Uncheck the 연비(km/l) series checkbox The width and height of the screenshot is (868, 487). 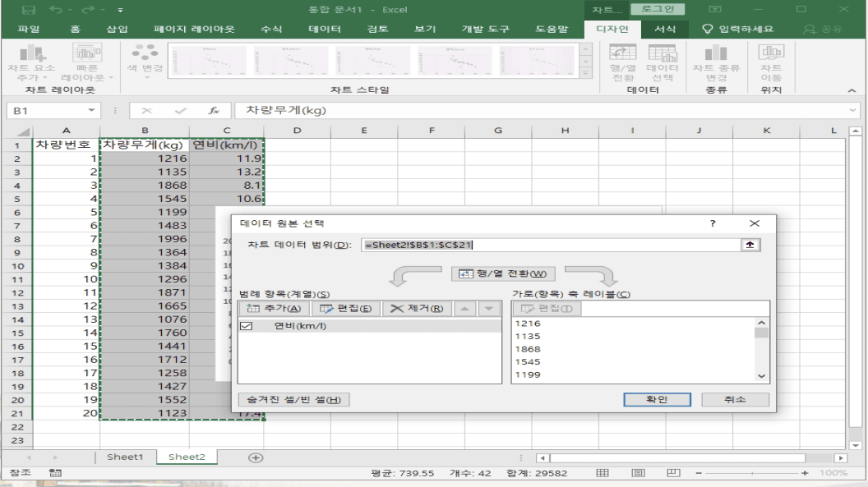click(x=245, y=326)
